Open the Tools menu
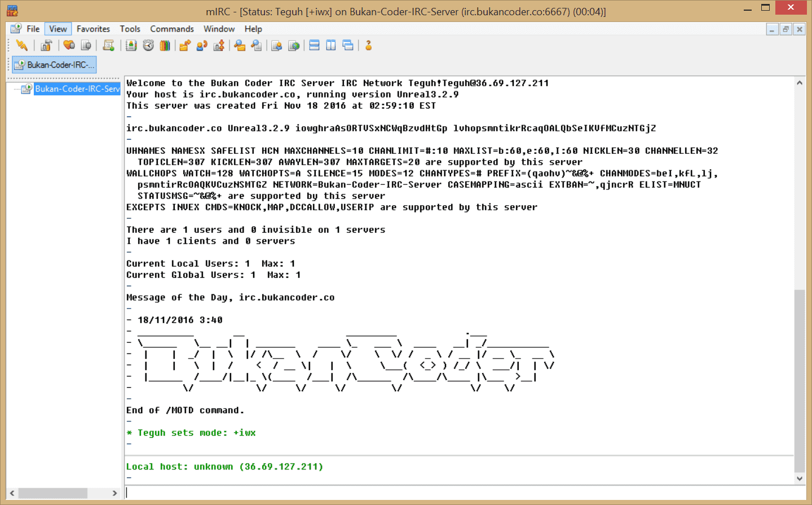This screenshot has height=505, width=812. point(130,29)
